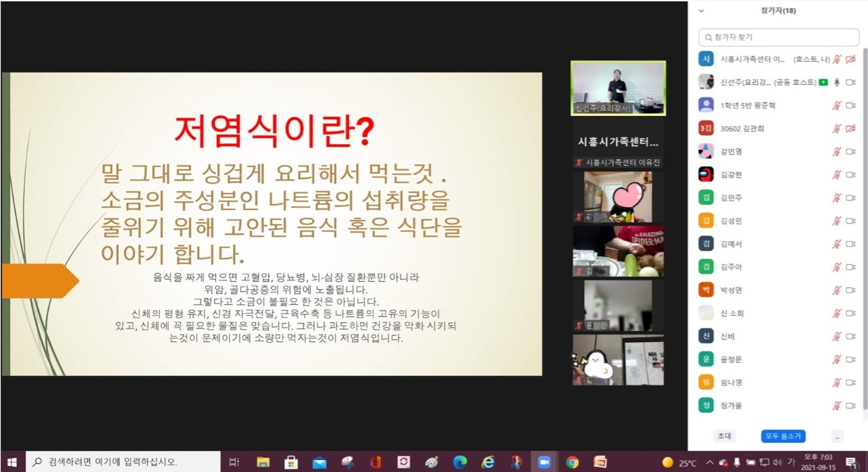Open Microsoft Edge from the taskbar
The image size is (868, 472).
tap(460, 462)
